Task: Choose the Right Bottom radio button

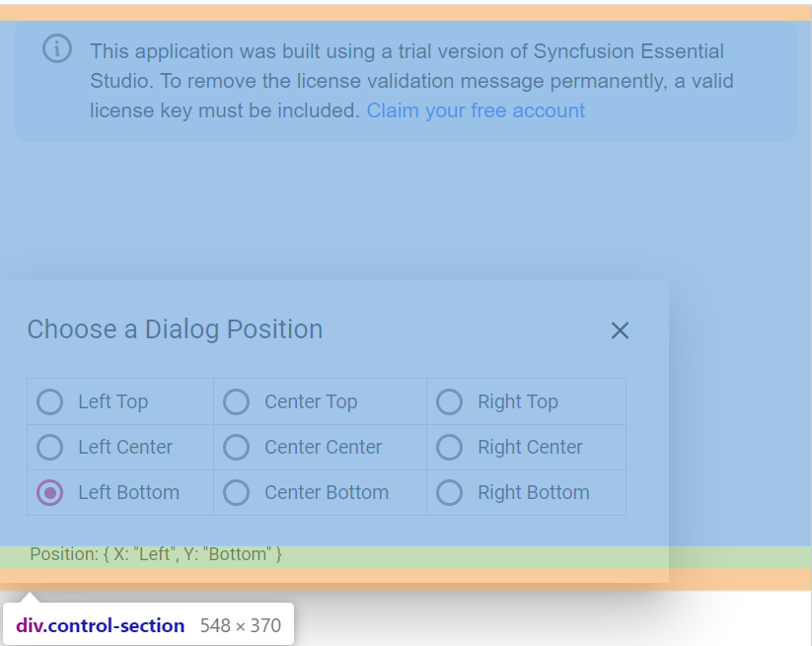Action: click(449, 492)
